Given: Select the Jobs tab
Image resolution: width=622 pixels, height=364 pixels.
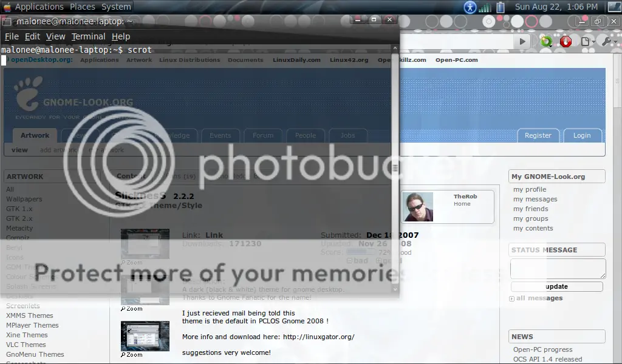Looking at the screenshot, I should tap(348, 135).
